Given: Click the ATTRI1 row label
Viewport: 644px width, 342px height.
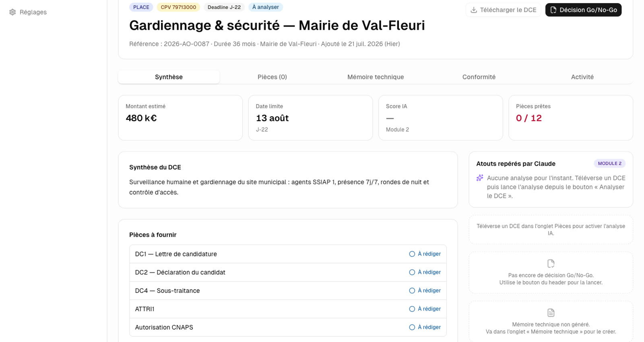Looking at the screenshot, I should point(144,309).
